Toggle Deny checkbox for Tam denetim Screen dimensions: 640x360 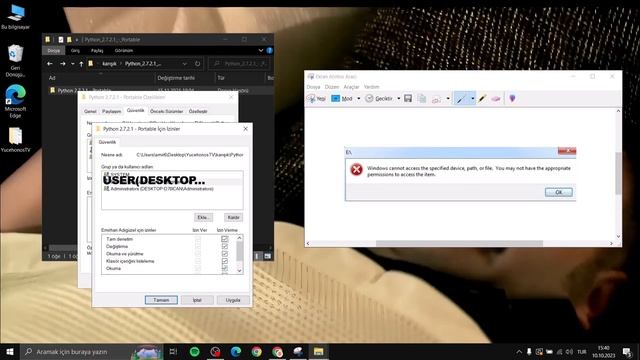[224, 239]
